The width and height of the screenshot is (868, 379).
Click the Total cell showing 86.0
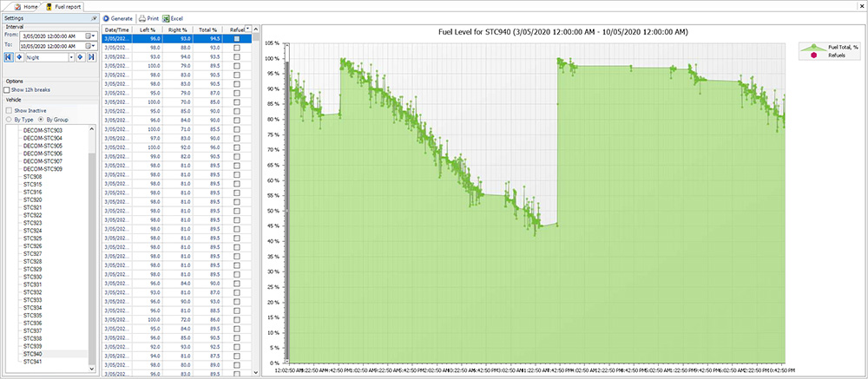(208, 320)
